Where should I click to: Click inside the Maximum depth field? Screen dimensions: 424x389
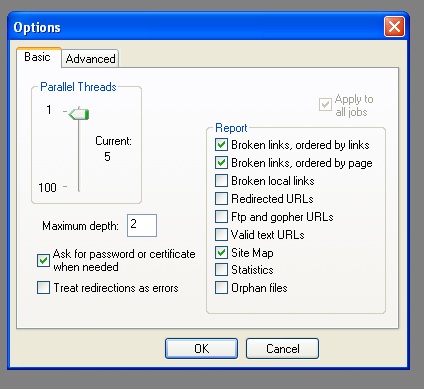pyautogui.click(x=142, y=225)
